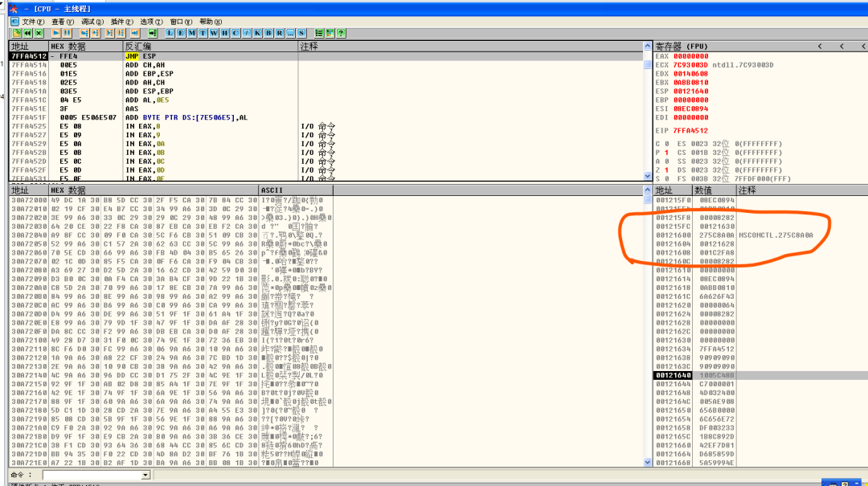Viewport: 868px width, 486px height.
Task: Open Memory map with M button
Action: click(x=192, y=33)
